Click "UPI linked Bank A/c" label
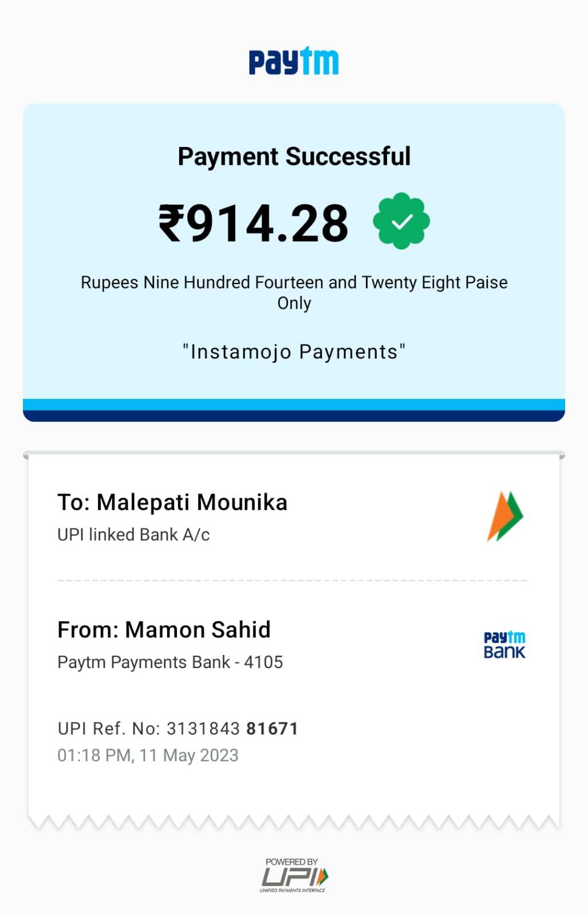This screenshot has height=916, width=588. pyautogui.click(x=133, y=535)
